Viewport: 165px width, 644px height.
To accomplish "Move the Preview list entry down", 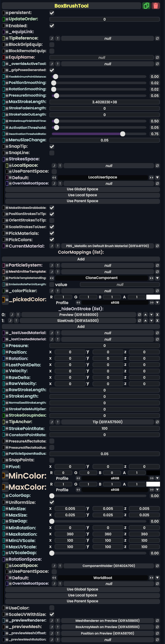I will pos(151,315).
